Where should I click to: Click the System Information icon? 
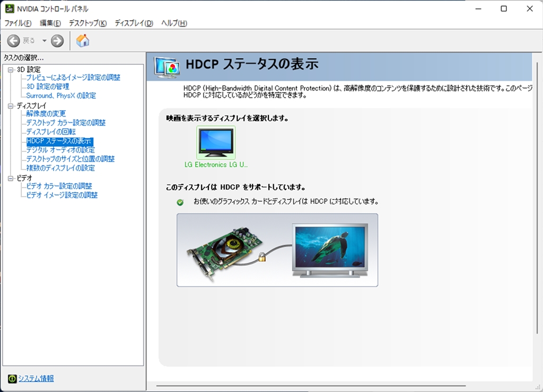(x=12, y=379)
